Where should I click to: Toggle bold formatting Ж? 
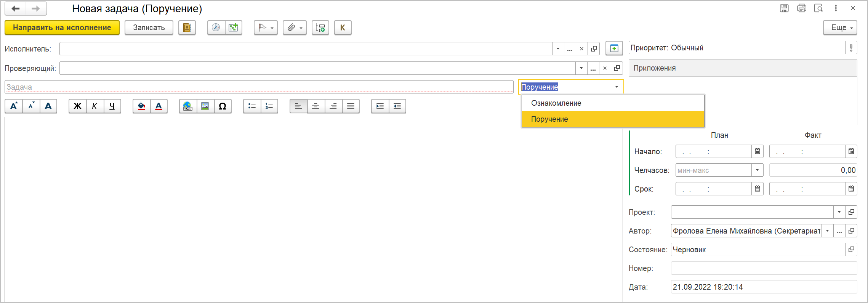(x=77, y=106)
